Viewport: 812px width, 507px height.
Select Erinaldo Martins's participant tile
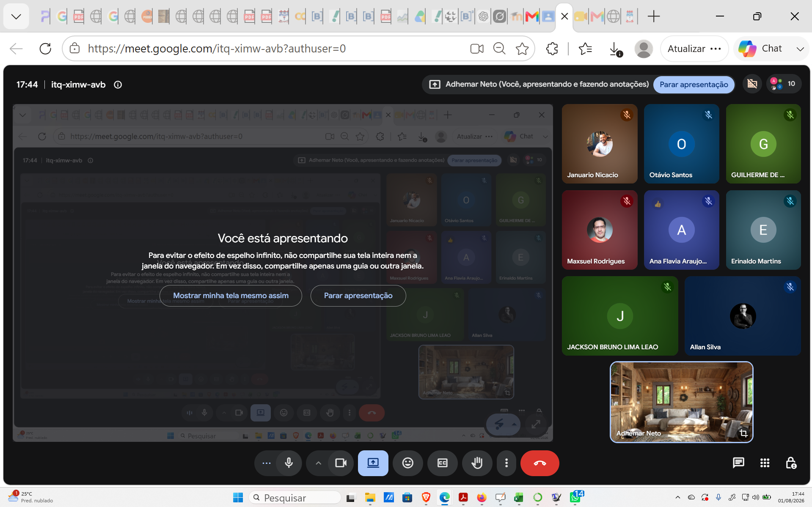pyautogui.click(x=763, y=230)
